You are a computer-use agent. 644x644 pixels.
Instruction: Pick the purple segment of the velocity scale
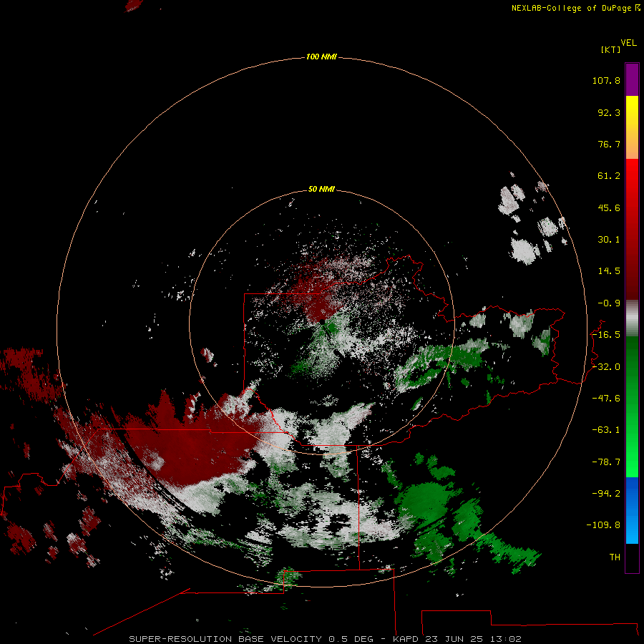632,79
